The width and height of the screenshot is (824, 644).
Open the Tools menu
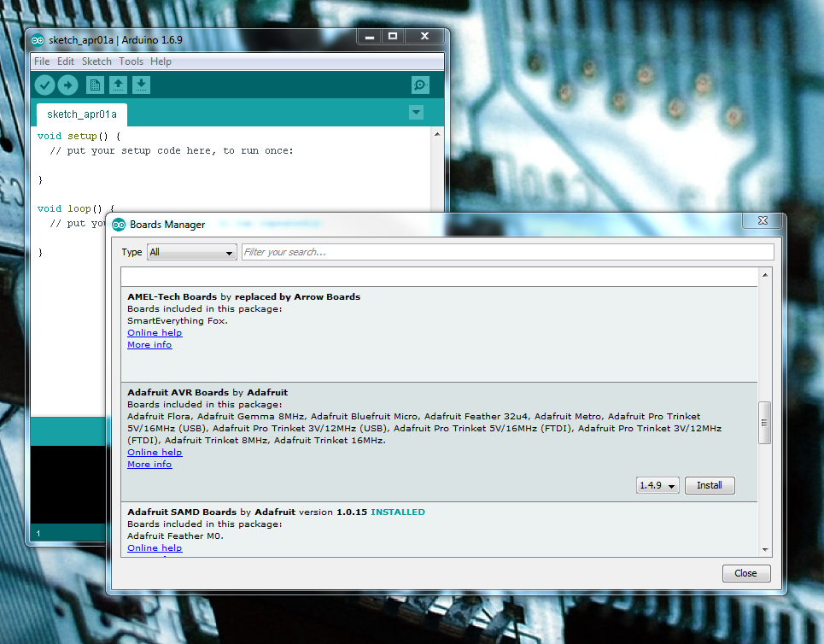[x=131, y=61]
